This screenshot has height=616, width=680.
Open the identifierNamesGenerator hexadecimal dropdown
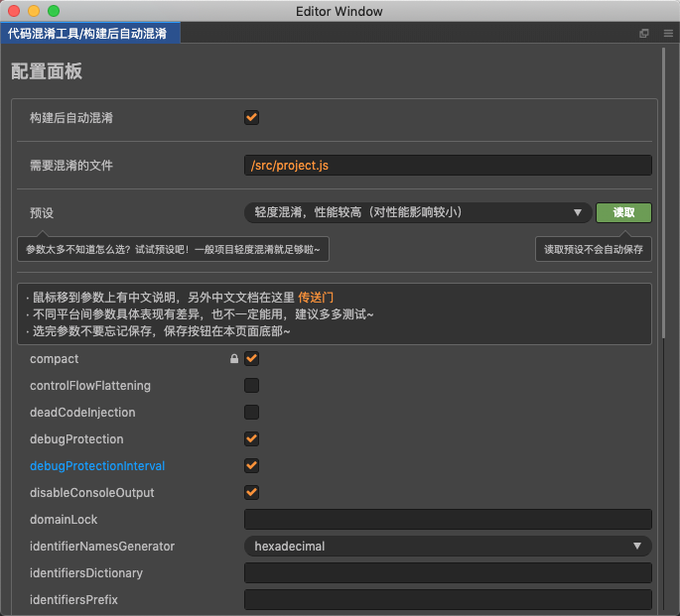448,547
